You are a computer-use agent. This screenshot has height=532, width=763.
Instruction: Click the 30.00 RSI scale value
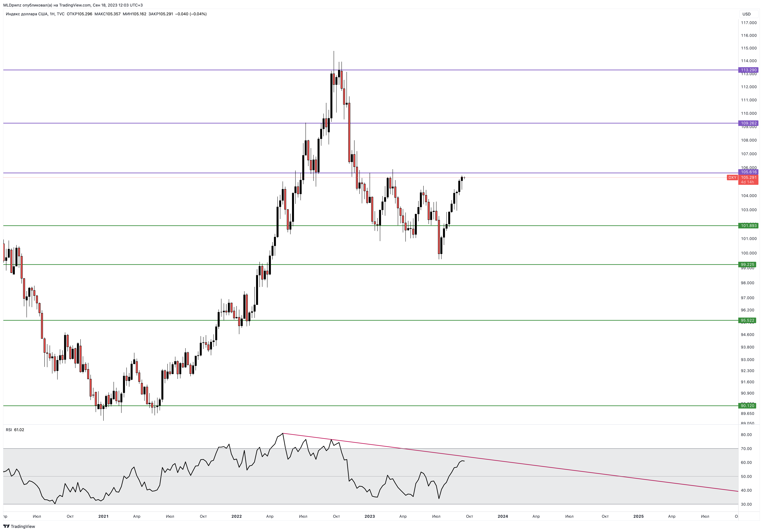(x=746, y=504)
